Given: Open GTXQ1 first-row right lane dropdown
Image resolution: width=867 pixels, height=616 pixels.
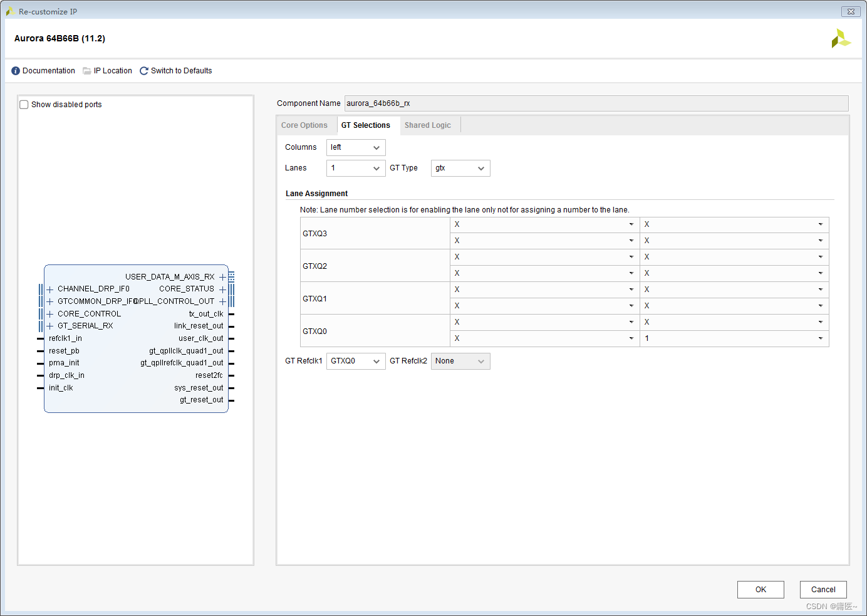Looking at the screenshot, I should tap(734, 290).
